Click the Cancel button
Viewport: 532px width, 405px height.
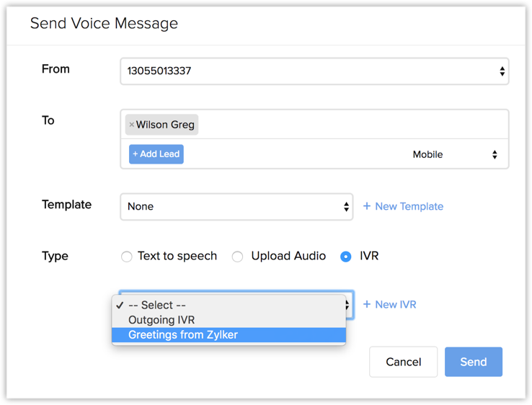pyautogui.click(x=403, y=362)
